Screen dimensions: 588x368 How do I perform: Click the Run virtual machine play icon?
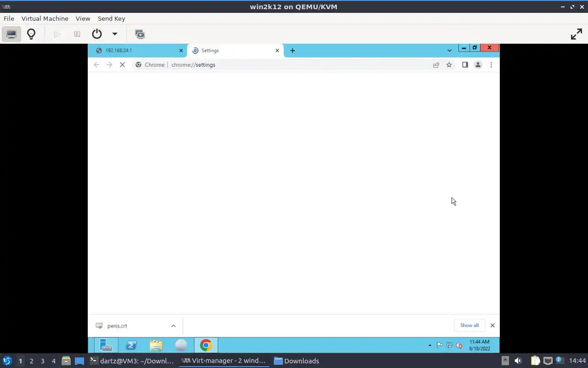click(x=57, y=34)
